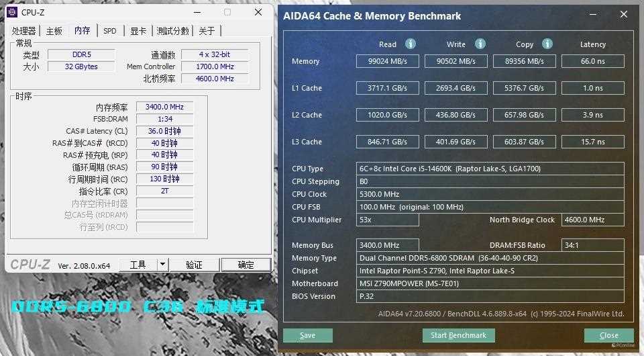
Task: Click the CPU Multiplier value 53x
Action: [387, 220]
